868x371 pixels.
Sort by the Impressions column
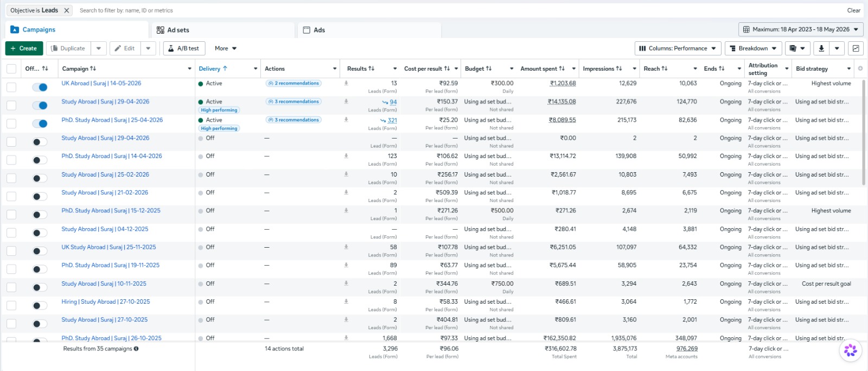click(619, 68)
